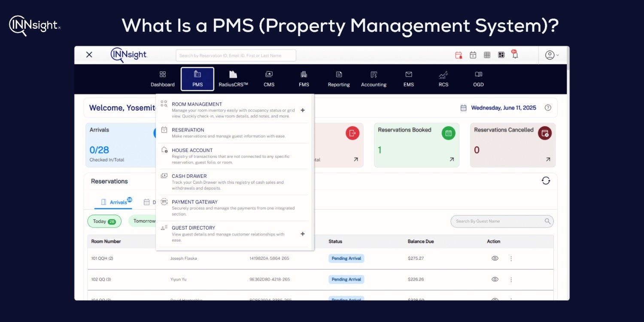Open the user profile dropdown
Screen dimensions: 644x322
click(552, 55)
